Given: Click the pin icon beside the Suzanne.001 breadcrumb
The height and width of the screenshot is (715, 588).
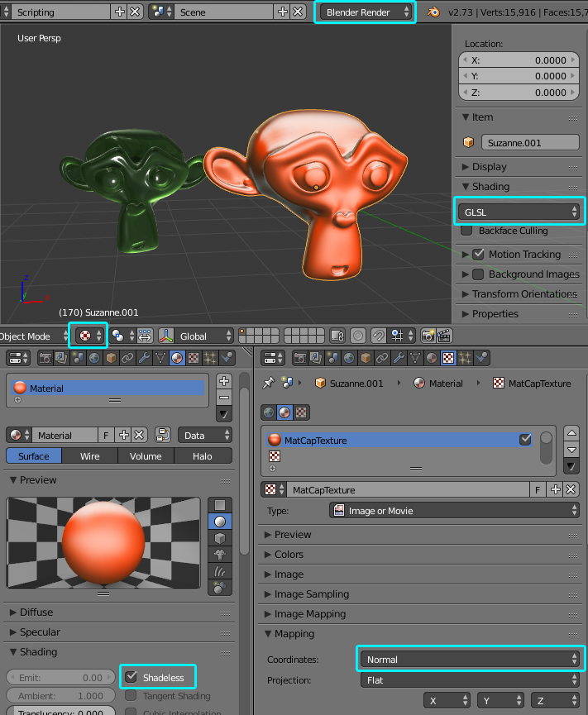Looking at the screenshot, I should click(269, 383).
